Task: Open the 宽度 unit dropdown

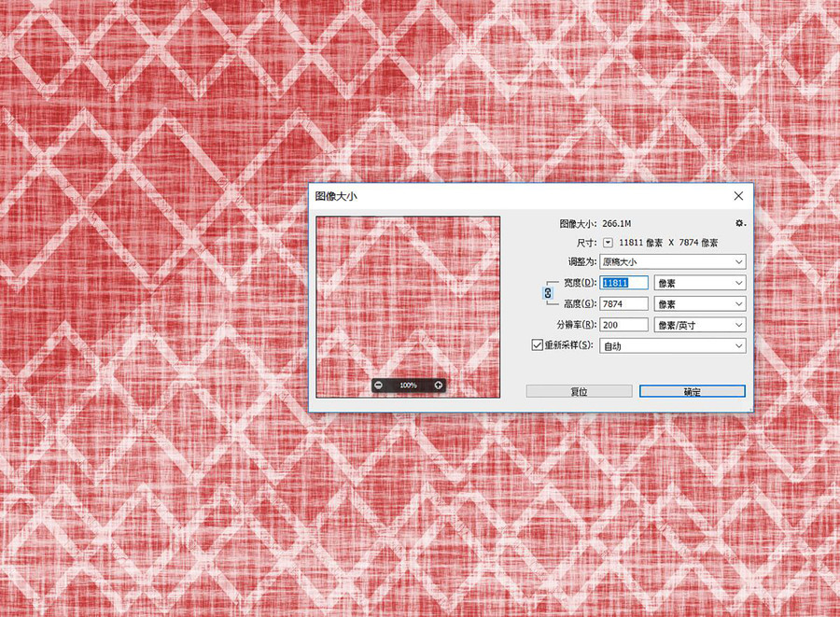Action: pos(700,283)
